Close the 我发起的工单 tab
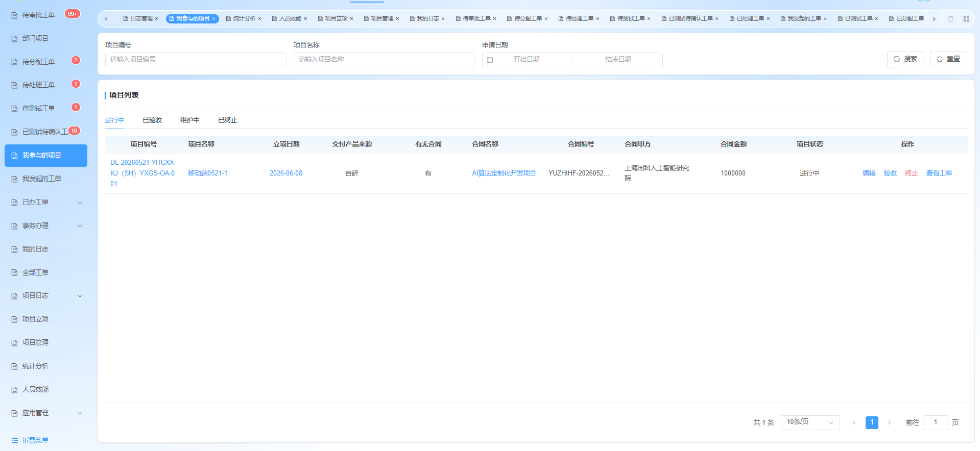Screen dimensions: 980x451 coord(825,19)
